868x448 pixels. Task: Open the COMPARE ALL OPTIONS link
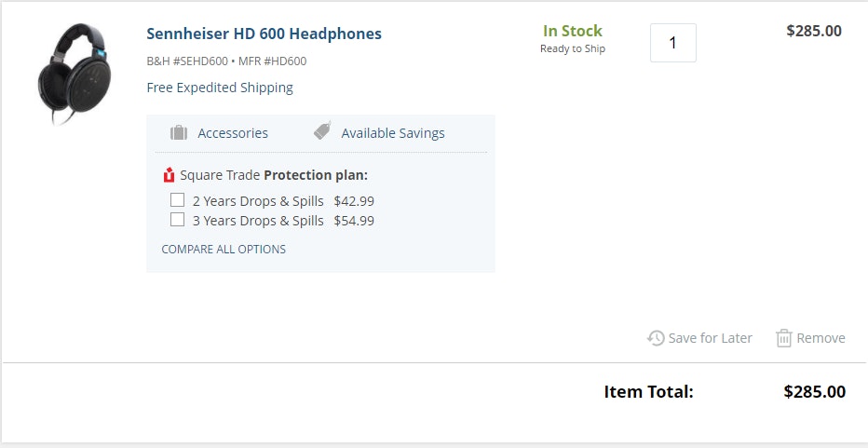224,250
